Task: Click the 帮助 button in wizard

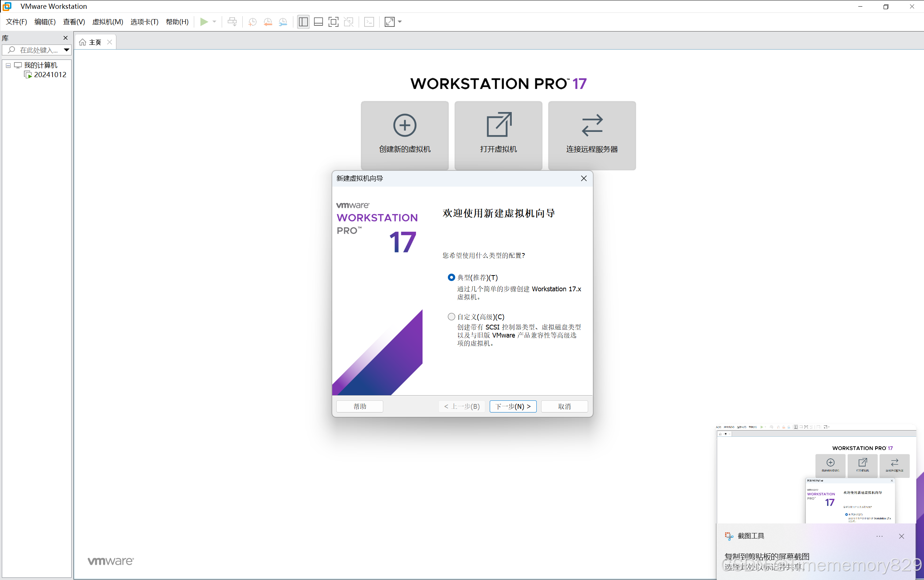Action: (x=360, y=406)
